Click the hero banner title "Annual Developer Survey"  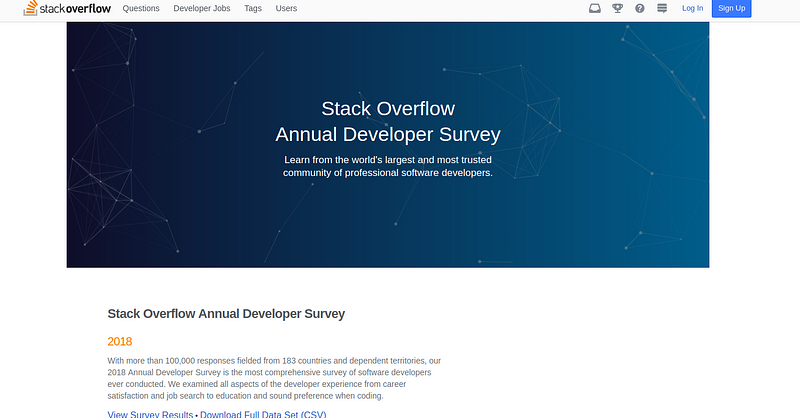click(388, 134)
